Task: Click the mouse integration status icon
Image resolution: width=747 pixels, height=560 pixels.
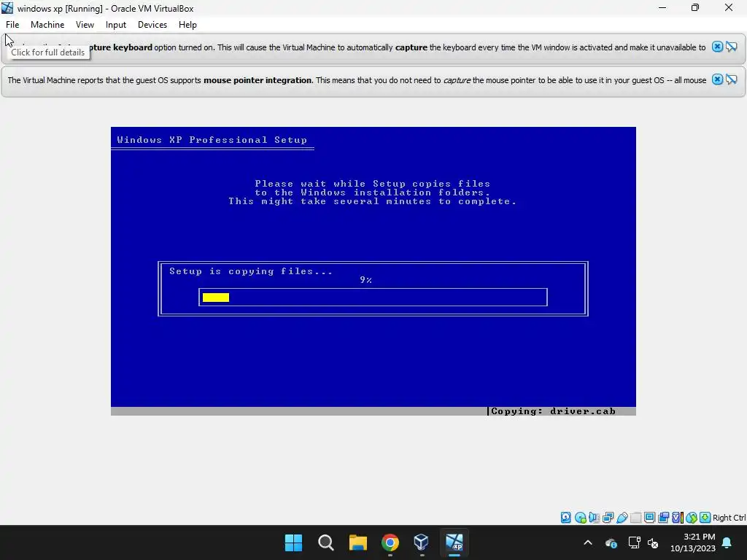Action: coord(692,518)
